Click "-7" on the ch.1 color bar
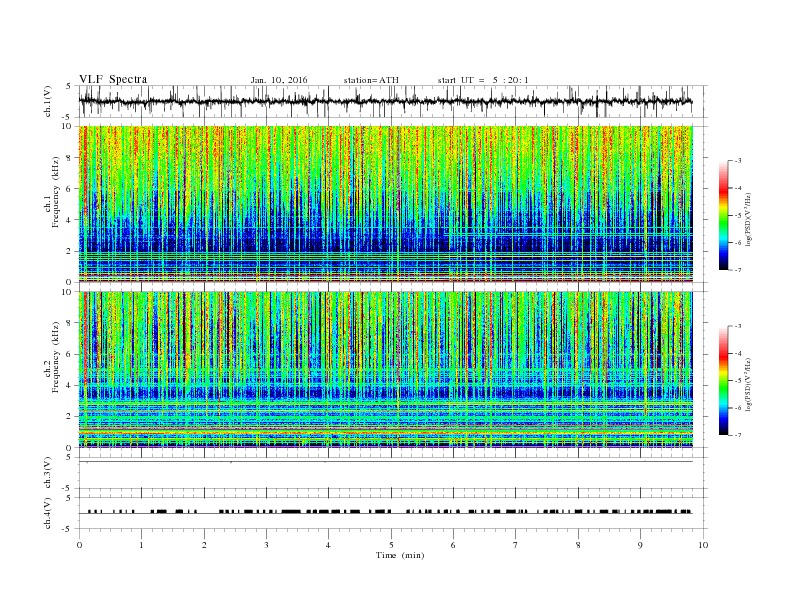 (x=738, y=270)
